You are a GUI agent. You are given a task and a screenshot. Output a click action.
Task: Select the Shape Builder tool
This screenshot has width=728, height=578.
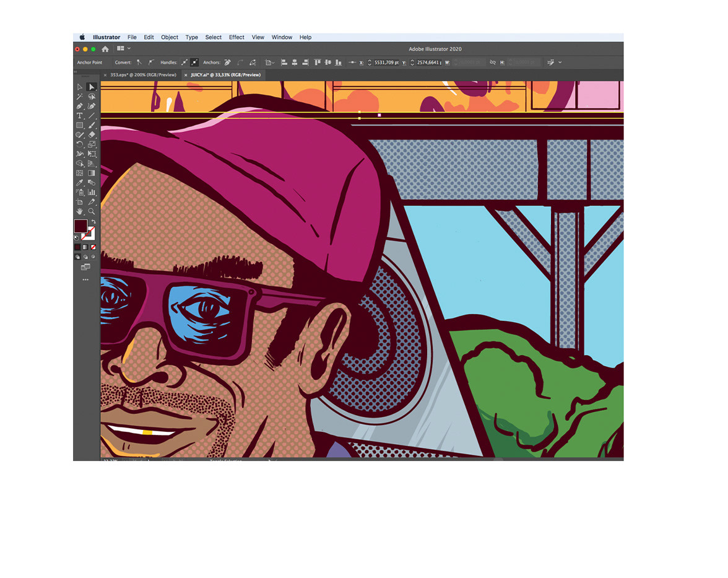pyautogui.click(x=79, y=164)
